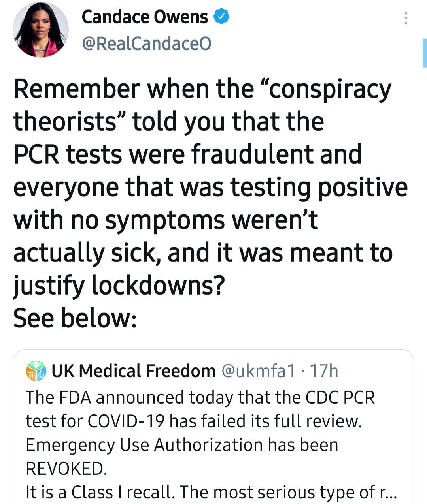Click the blue scroll indicator on right edge

pos(425,53)
